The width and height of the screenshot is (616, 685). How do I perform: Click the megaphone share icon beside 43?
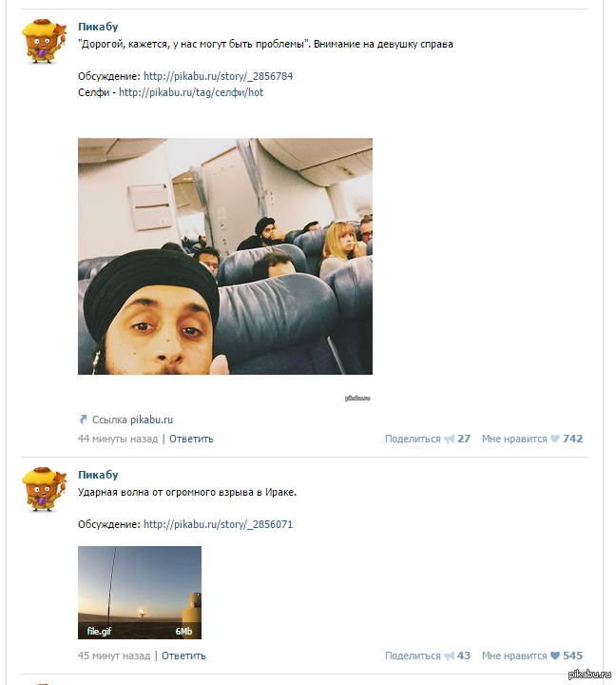point(449,656)
